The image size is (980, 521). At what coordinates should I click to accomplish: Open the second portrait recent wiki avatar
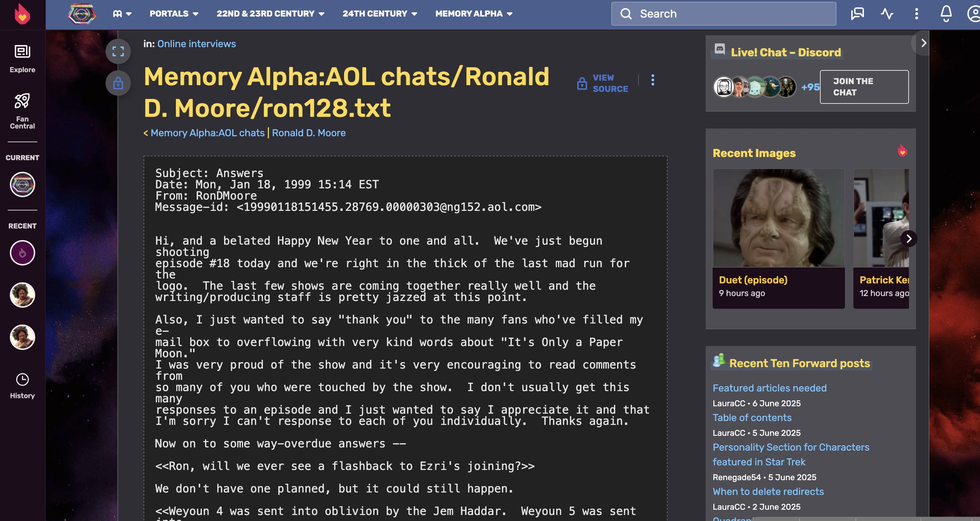23,338
